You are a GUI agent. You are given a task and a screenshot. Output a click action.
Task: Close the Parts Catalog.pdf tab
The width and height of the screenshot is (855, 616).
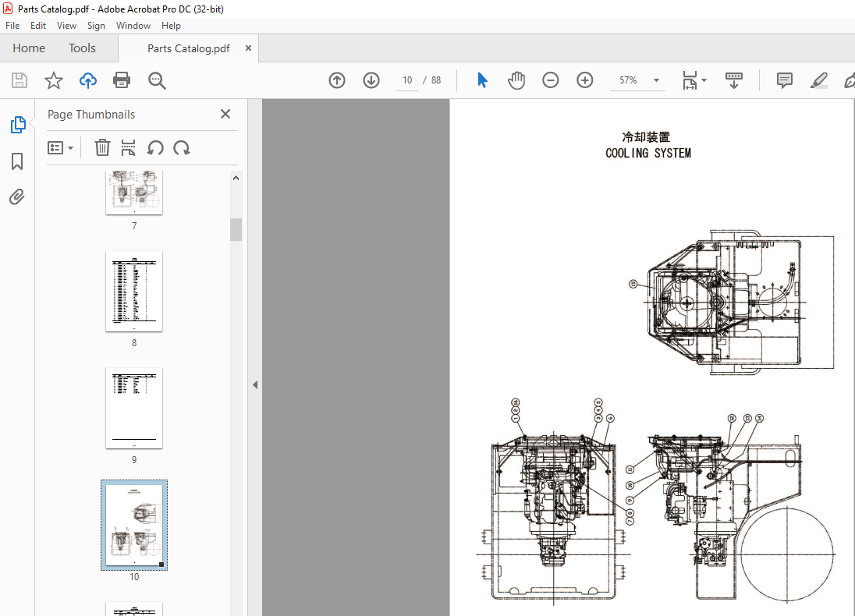point(248,48)
